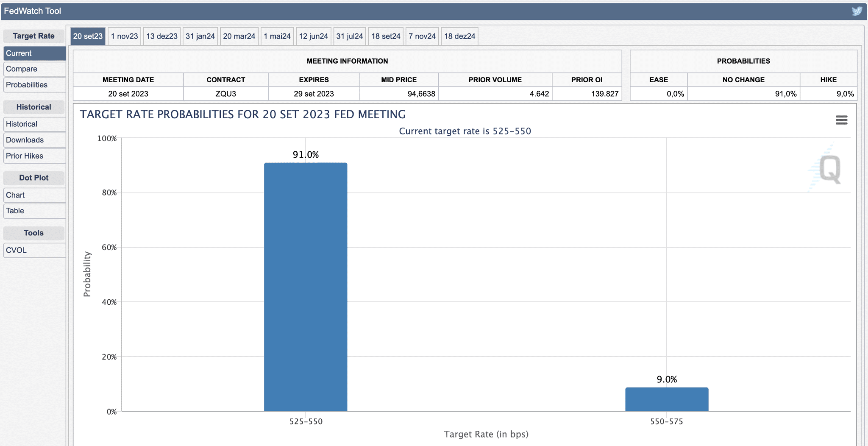Select the 20 mar24 meeting tab
The image size is (868, 446).
239,36
